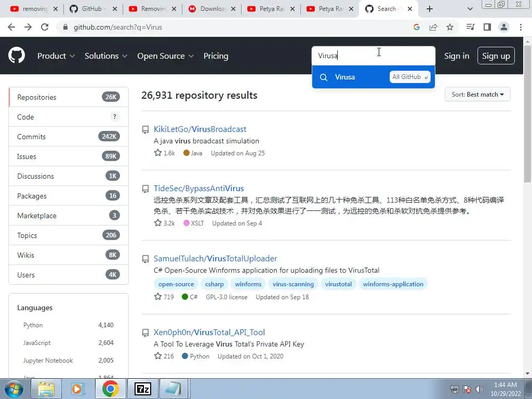The height and width of the screenshot is (399, 532).
Task: Select Repositories filter in sidebar
Action: tap(69, 97)
